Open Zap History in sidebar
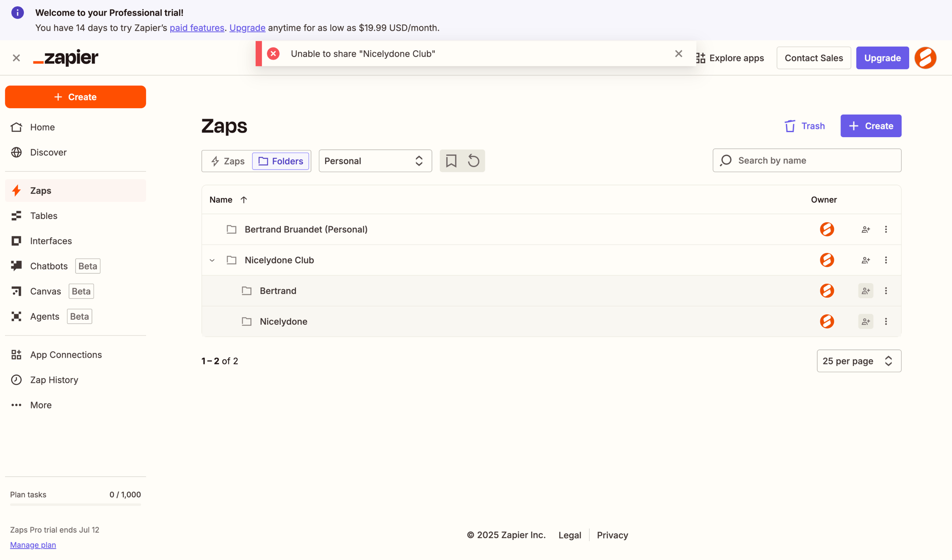 tap(75, 380)
